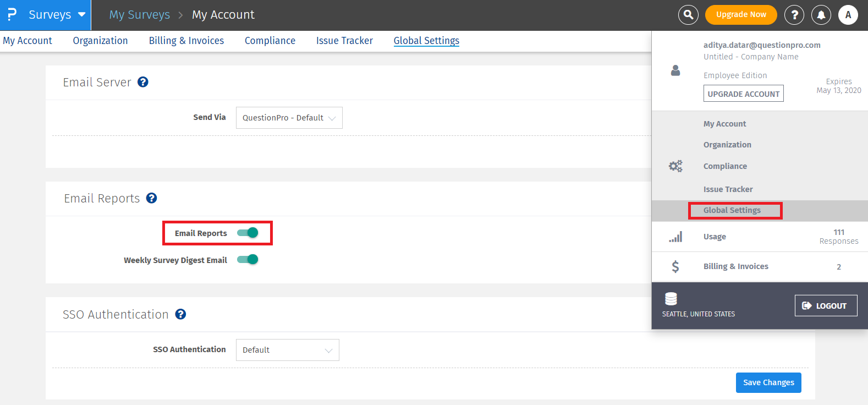
Task: Click the QuestionPro logo icon
Action: (12, 14)
